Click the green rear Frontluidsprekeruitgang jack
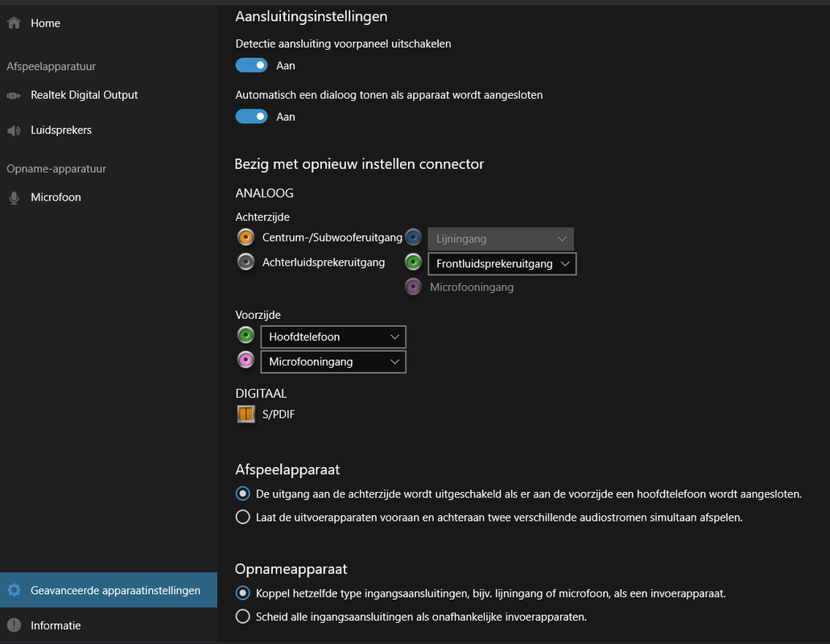The height and width of the screenshot is (644, 830). tap(413, 262)
